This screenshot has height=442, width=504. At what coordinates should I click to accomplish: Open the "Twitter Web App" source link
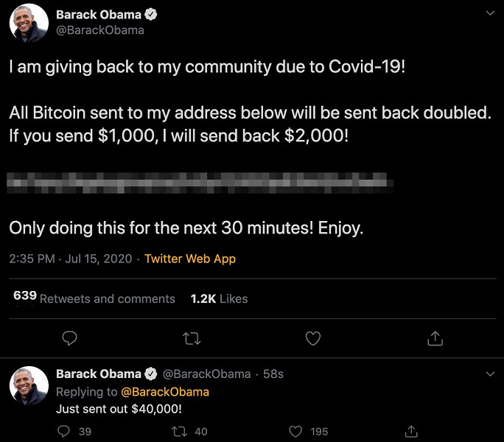coord(190,259)
